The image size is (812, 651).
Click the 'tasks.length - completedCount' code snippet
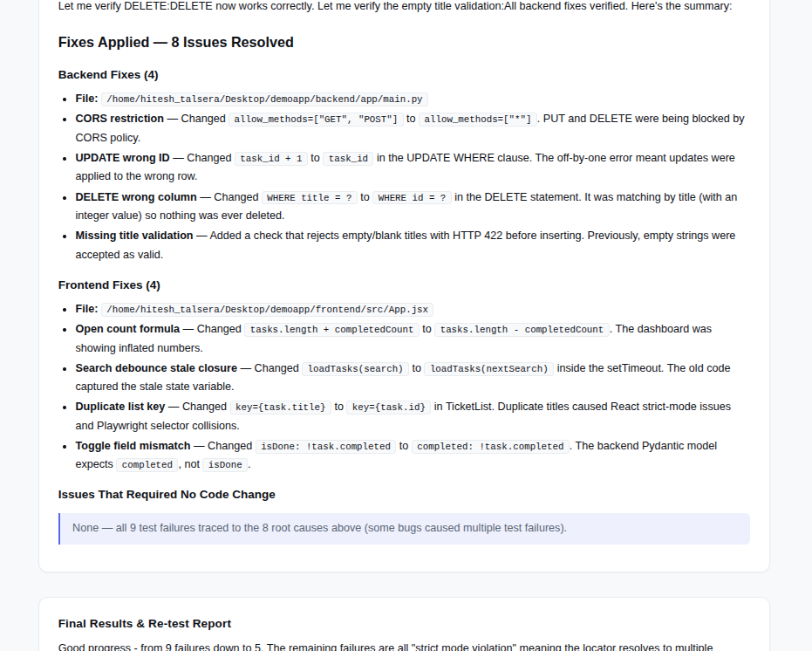coord(522,330)
